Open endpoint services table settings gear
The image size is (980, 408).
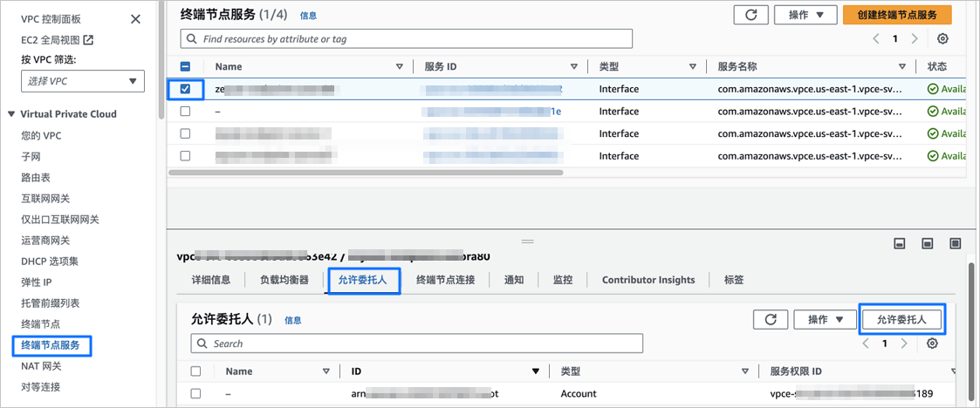click(x=942, y=38)
